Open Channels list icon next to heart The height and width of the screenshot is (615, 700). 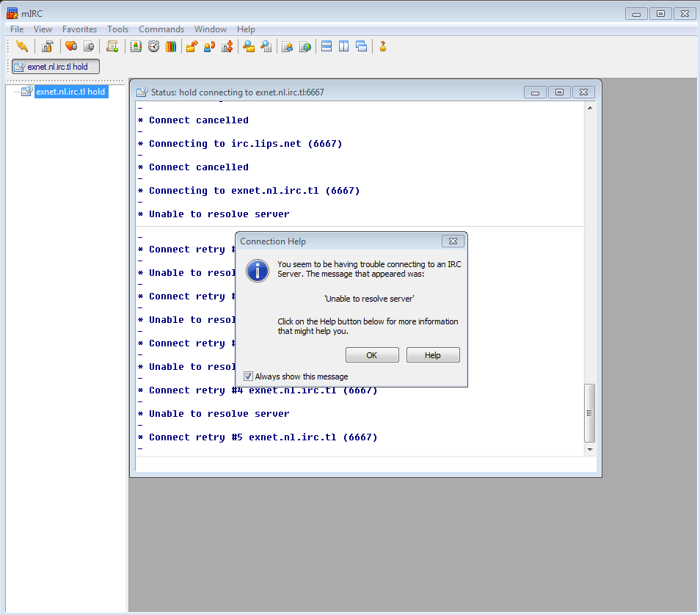click(89, 46)
